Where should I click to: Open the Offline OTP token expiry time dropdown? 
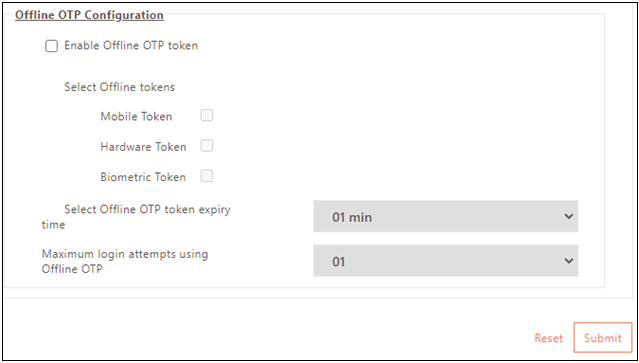point(445,216)
